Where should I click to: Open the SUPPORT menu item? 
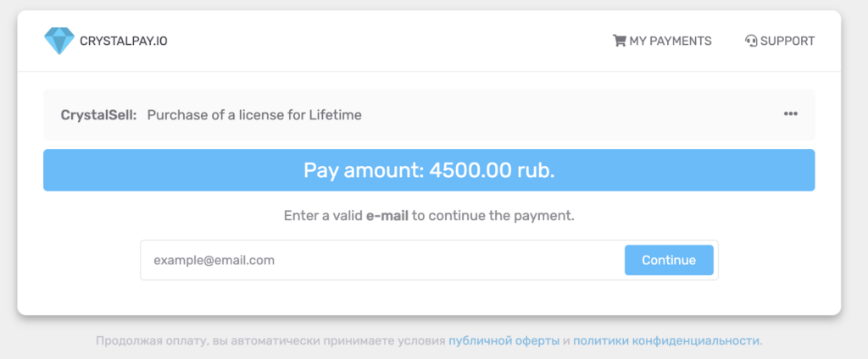[787, 41]
